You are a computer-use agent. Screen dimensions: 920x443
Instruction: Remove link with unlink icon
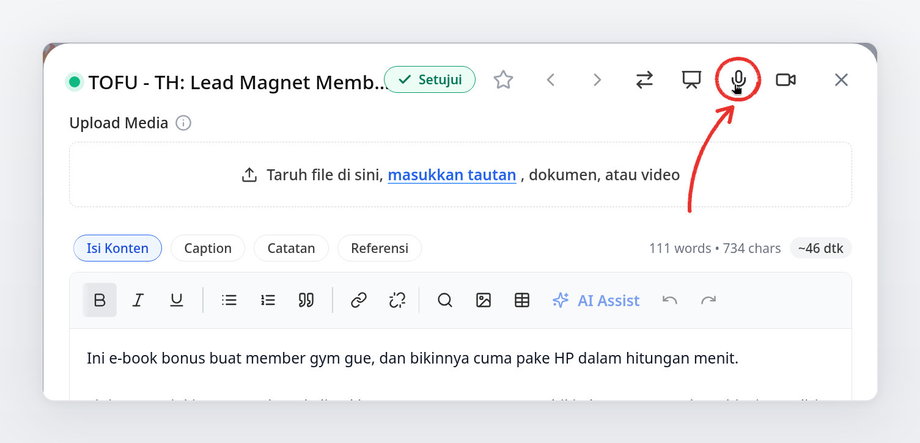click(397, 300)
